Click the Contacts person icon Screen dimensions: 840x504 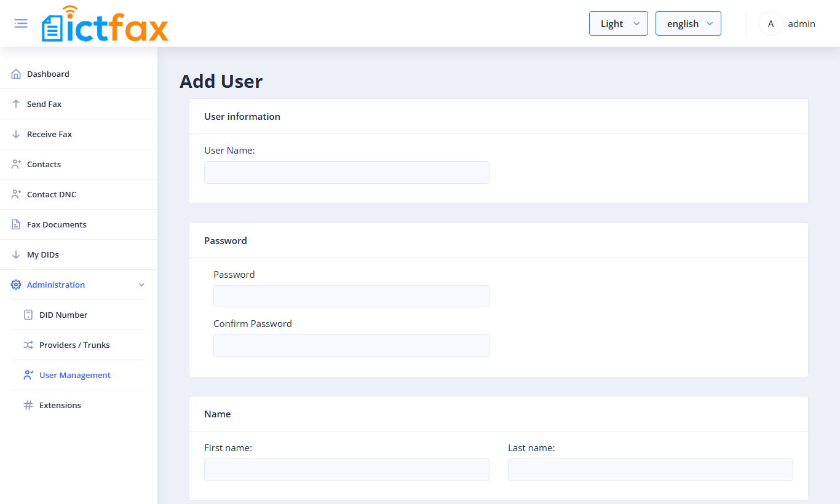(x=16, y=164)
